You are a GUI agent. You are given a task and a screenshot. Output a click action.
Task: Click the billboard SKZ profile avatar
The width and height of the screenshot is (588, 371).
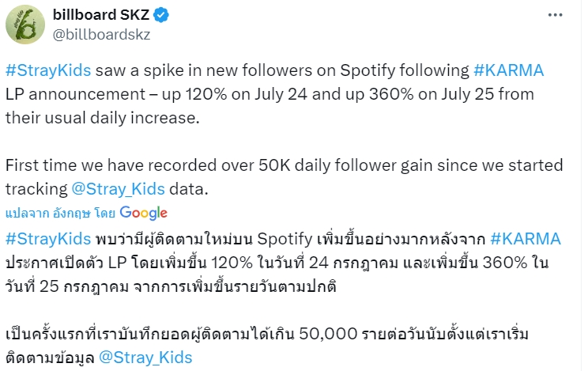(x=25, y=25)
